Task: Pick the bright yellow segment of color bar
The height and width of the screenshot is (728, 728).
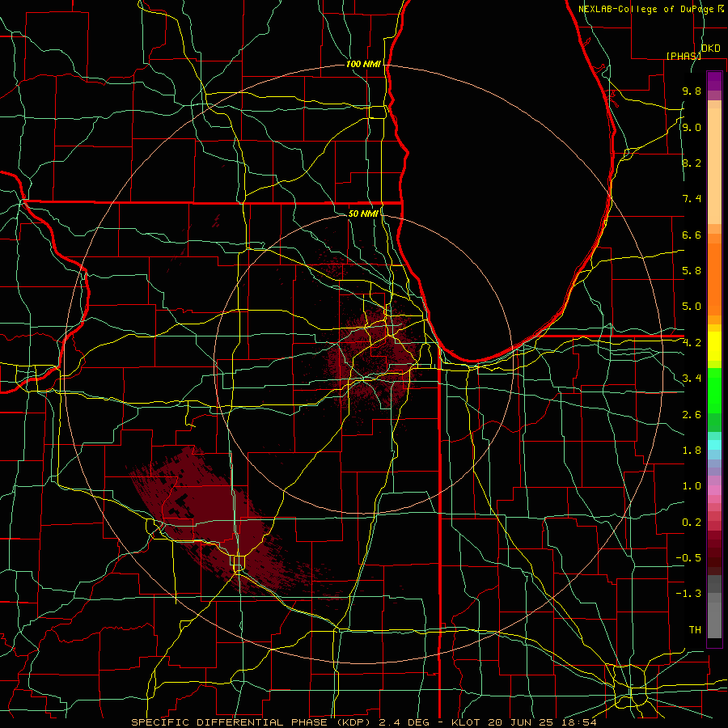Action: (x=714, y=346)
